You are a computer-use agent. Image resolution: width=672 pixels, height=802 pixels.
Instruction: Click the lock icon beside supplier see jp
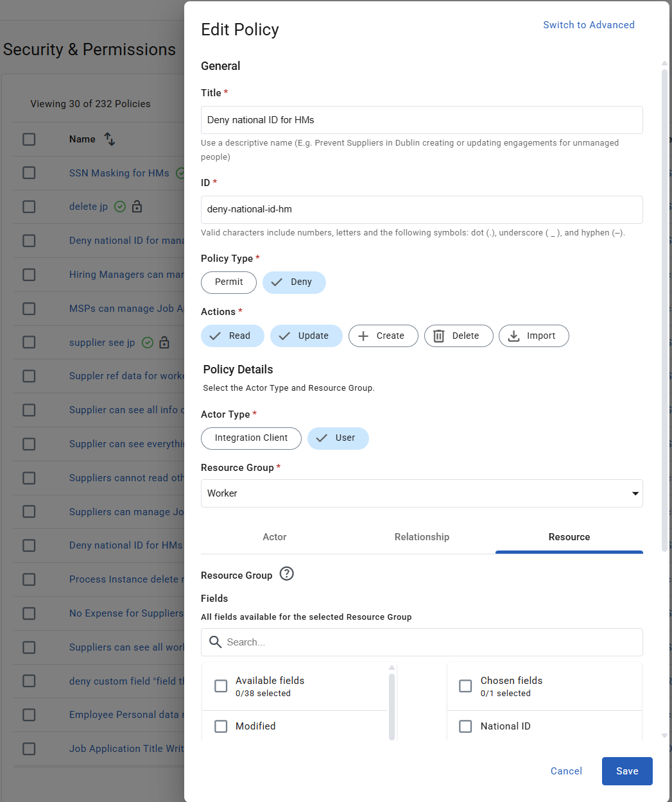pos(164,343)
